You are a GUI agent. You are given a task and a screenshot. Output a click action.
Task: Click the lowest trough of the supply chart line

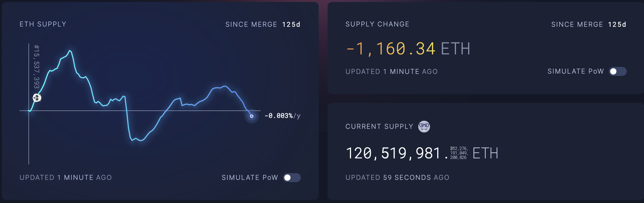coord(141,140)
